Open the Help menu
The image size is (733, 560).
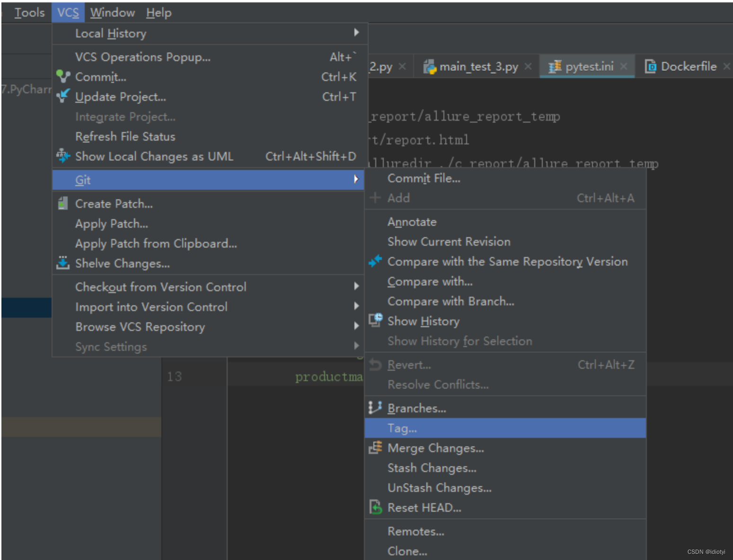[x=159, y=13]
